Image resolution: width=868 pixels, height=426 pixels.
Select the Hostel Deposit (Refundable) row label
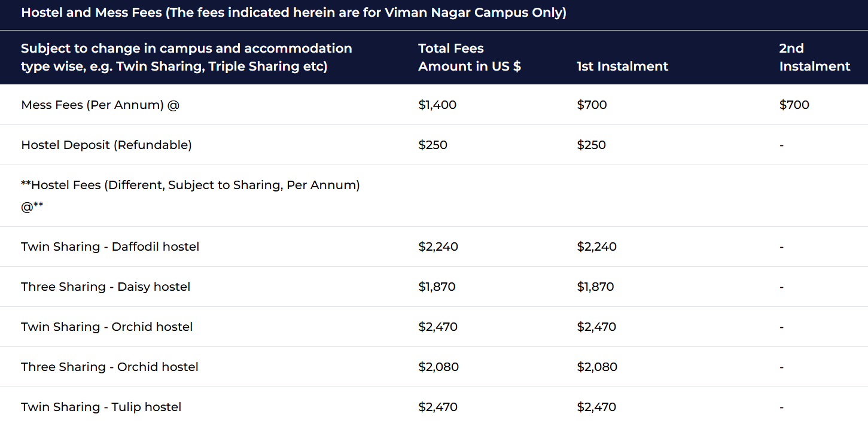point(106,145)
